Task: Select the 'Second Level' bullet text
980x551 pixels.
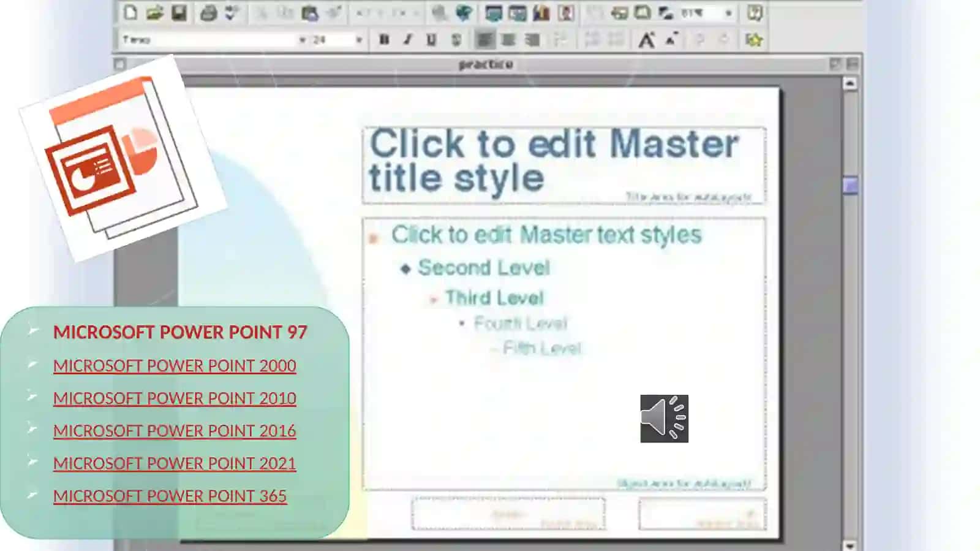Action: coord(484,268)
